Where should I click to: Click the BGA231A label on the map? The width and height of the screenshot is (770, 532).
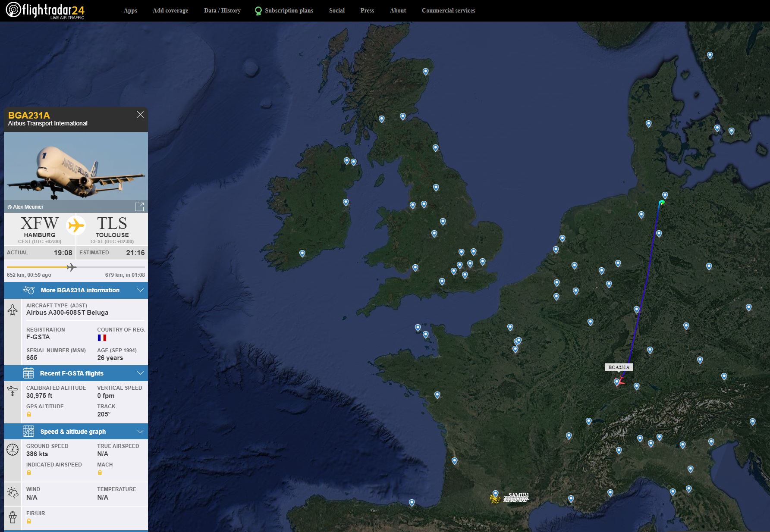point(619,367)
